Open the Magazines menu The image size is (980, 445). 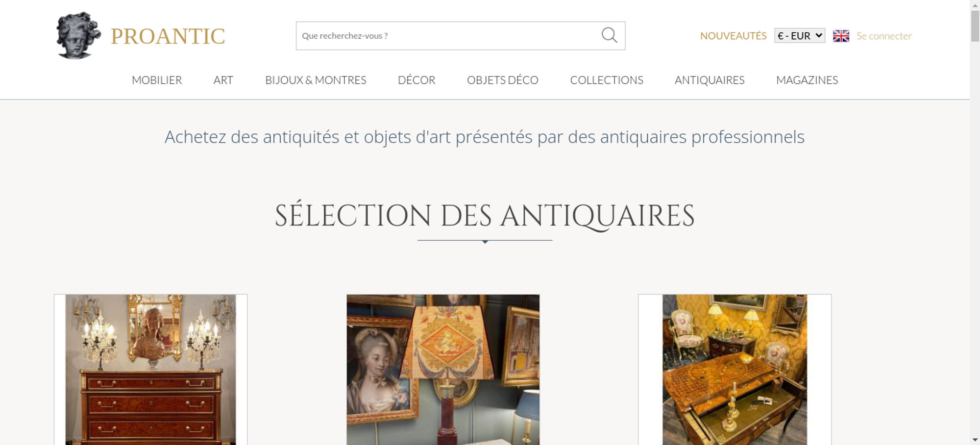click(x=807, y=80)
